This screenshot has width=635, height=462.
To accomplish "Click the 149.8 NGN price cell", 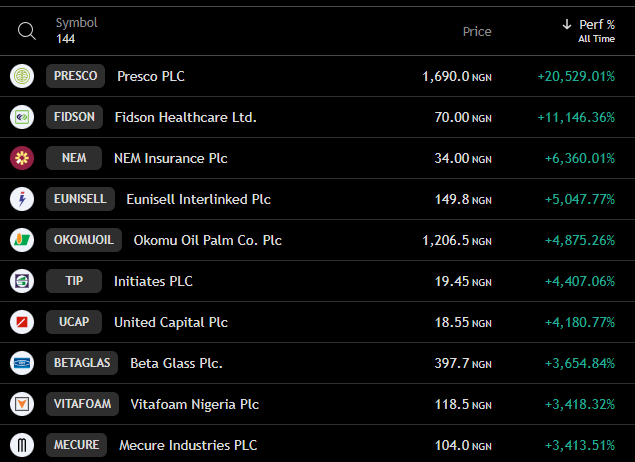I will (463, 199).
